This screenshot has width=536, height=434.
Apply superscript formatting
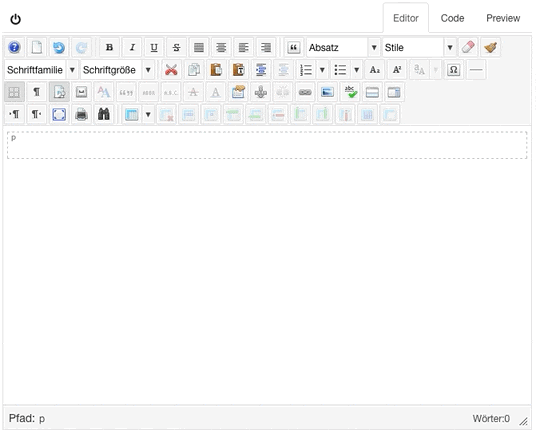click(397, 70)
